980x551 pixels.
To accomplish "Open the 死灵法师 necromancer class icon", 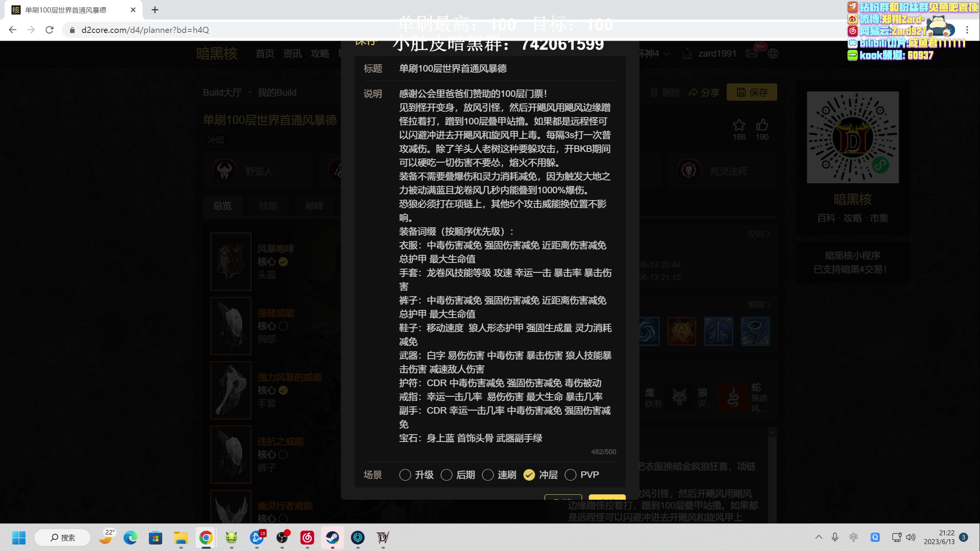I will pos(689,171).
